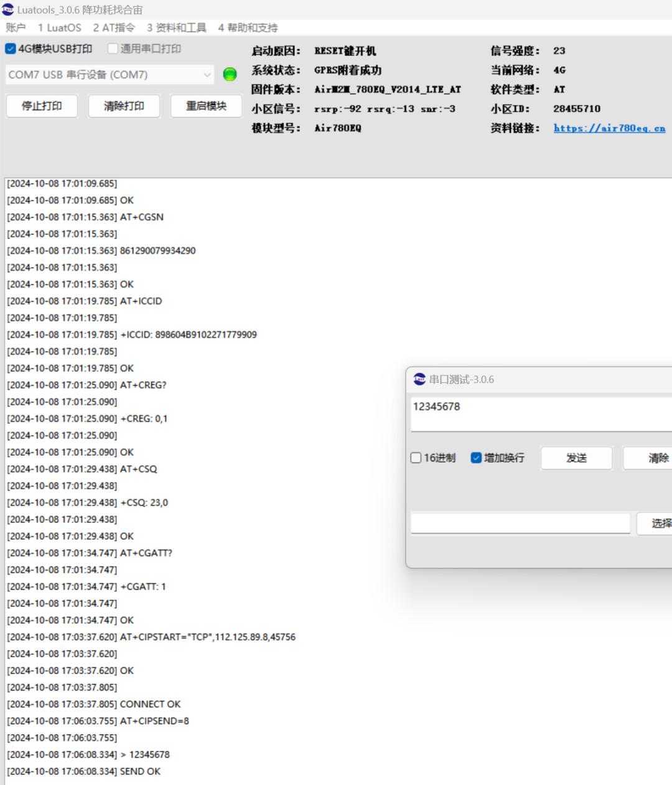This screenshot has width=672, height=785.
Task: Click the 重启模块 button
Action: 206,106
